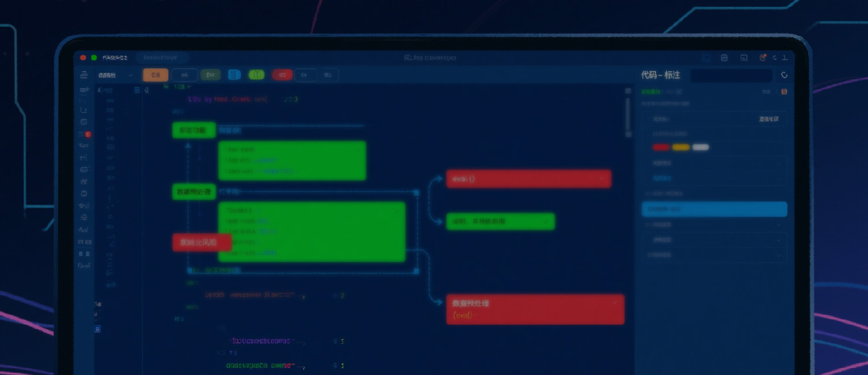Expand the red eval () annotation box
This screenshot has width=868, height=375.
[x=602, y=179]
